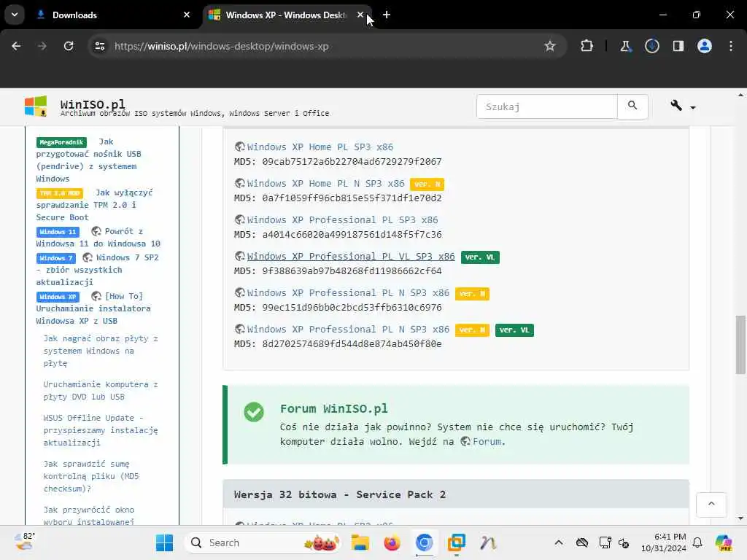Screen dimensions: 747x560
Task: Click the Windows 7 blue badge
Action: pos(55,258)
